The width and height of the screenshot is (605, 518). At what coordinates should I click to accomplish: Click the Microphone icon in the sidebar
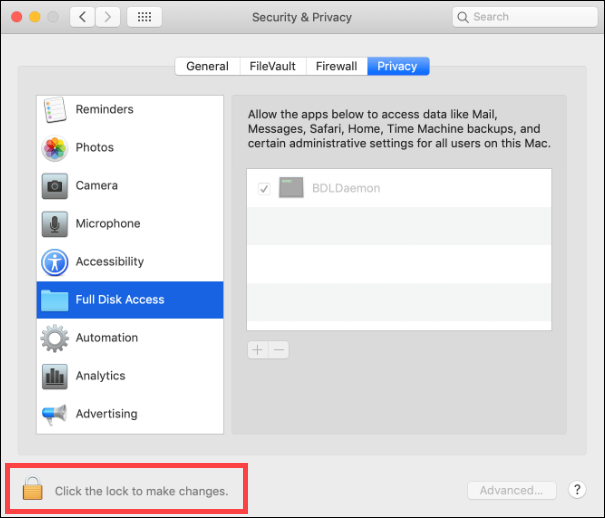click(54, 224)
